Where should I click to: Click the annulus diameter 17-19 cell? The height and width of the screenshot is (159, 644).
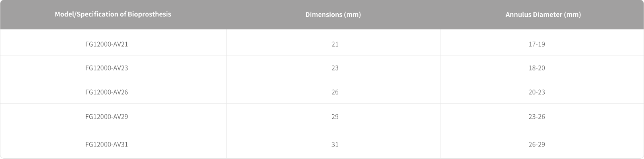click(537, 44)
